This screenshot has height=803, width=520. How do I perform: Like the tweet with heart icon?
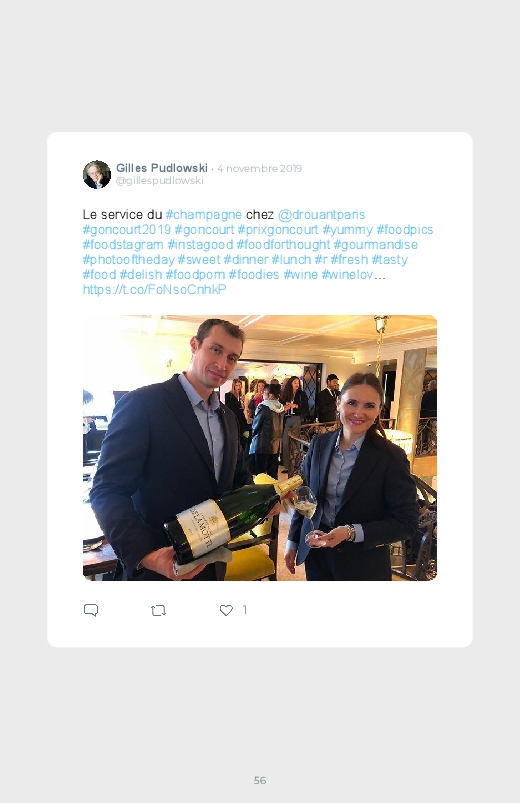point(226,610)
